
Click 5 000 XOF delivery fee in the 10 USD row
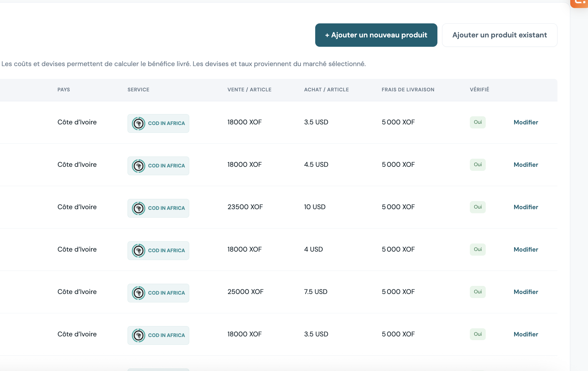[x=398, y=207]
